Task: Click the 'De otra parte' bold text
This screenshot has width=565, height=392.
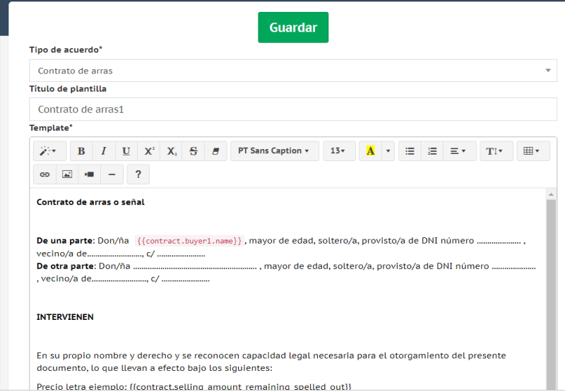Action: tap(65, 266)
